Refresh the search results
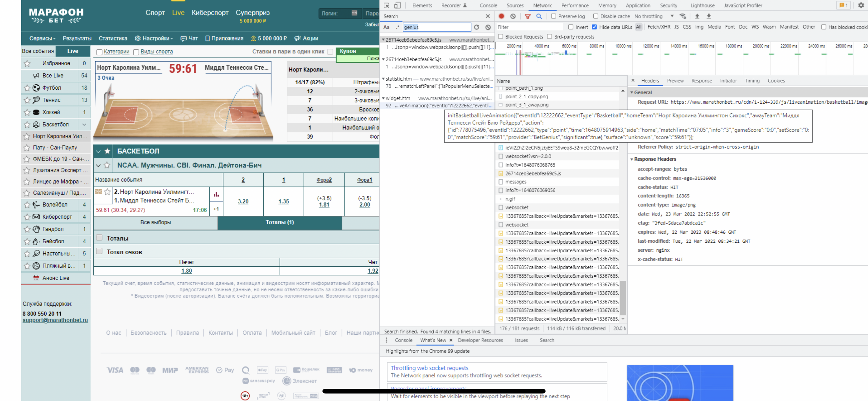The width and height of the screenshot is (868, 401). 476,27
